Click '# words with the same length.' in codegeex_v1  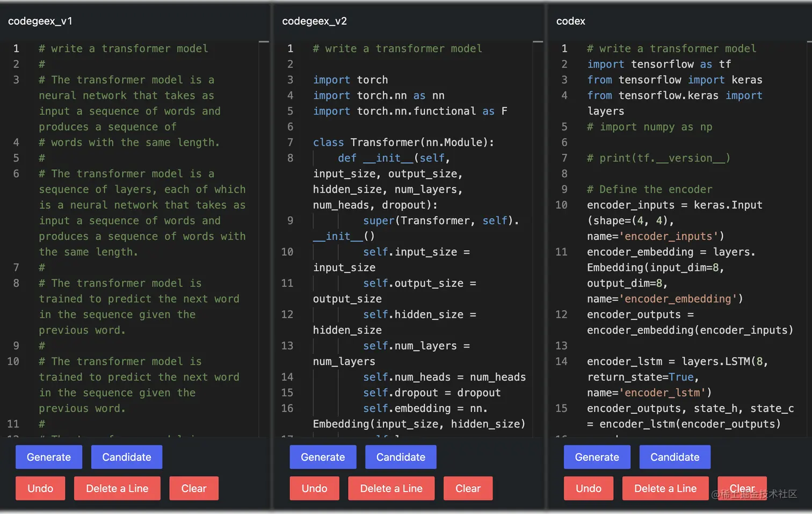(129, 142)
